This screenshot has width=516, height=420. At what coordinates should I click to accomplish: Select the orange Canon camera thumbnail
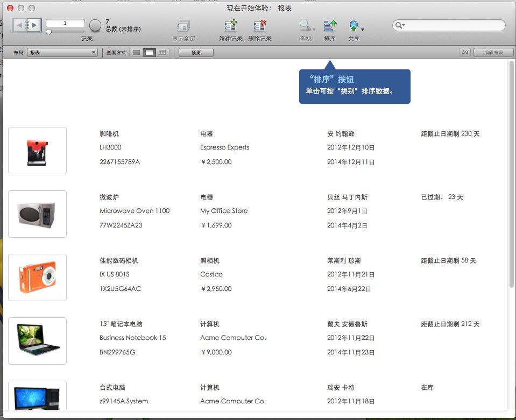(x=38, y=277)
